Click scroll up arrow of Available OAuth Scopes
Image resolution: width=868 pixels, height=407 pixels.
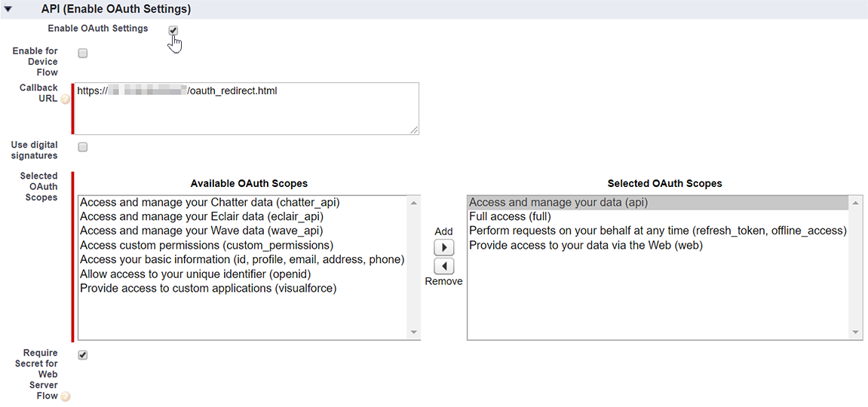tap(414, 203)
